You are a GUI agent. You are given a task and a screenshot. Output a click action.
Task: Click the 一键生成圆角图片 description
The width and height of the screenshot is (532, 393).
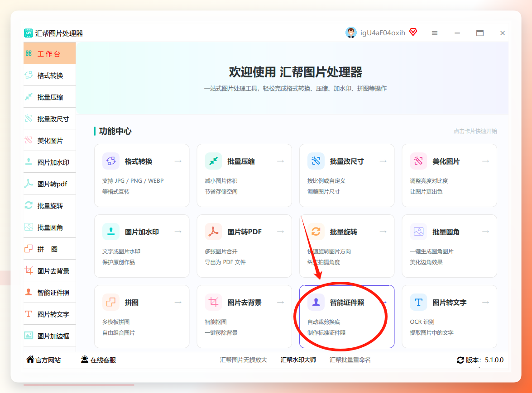point(431,251)
